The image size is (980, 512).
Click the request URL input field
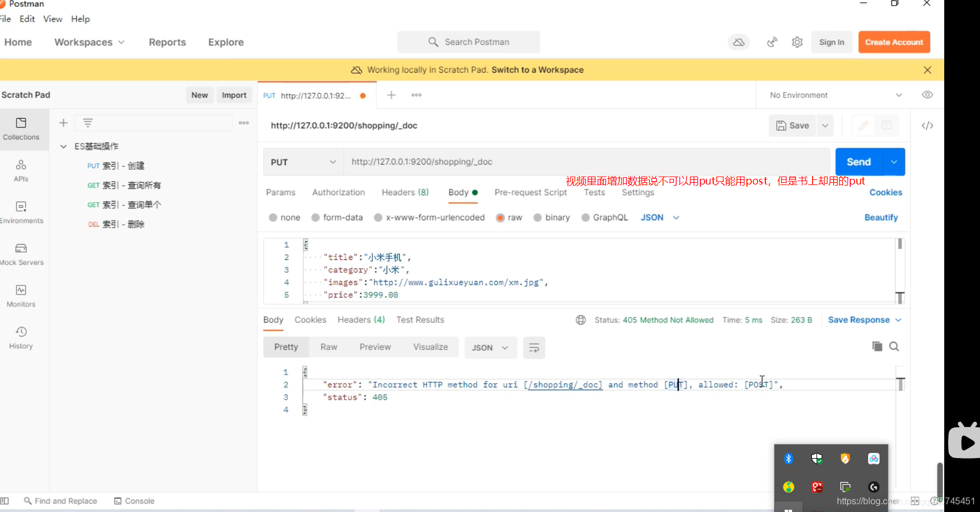pyautogui.click(x=587, y=162)
